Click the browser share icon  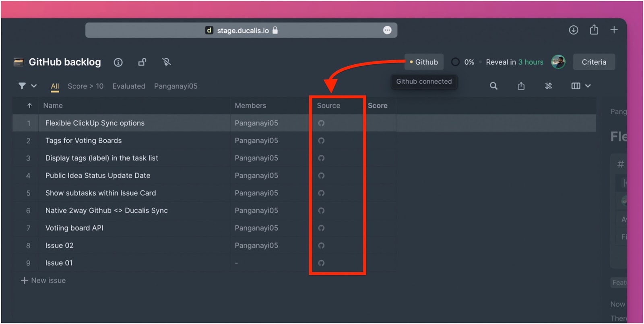coord(594,29)
